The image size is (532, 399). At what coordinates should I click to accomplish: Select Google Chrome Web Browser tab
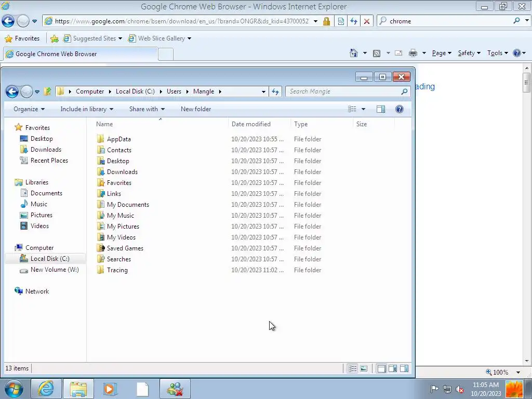(x=81, y=54)
